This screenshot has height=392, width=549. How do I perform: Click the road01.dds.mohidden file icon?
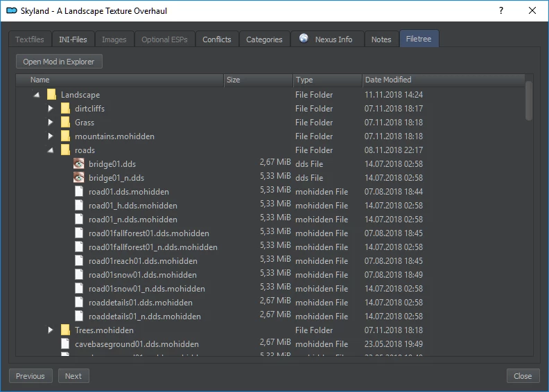click(x=79, y=192)
